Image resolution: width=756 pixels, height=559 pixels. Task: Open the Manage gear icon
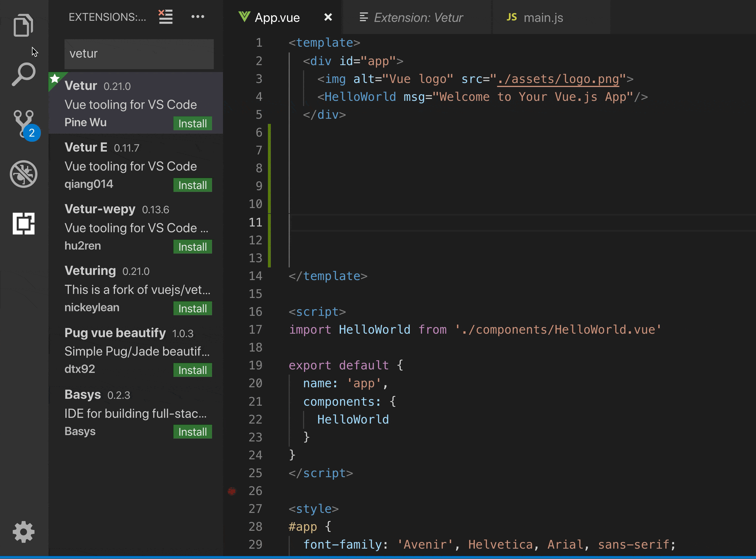tap(23, 532)
